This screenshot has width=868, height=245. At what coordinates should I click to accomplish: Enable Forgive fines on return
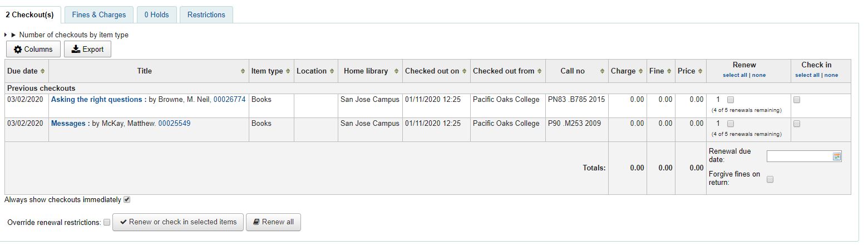(x=770, y=179)
